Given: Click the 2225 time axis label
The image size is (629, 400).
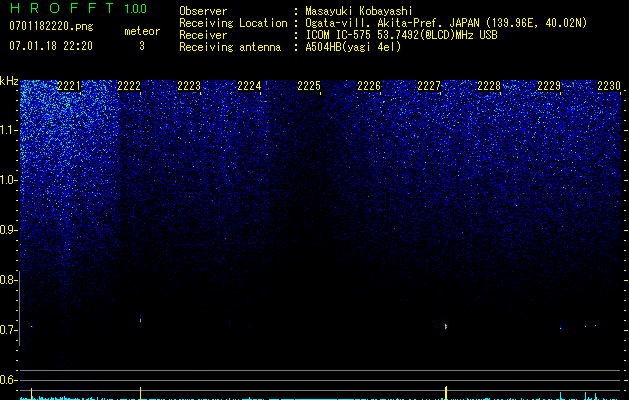Looking at the screenshot, I should [309, 86].
